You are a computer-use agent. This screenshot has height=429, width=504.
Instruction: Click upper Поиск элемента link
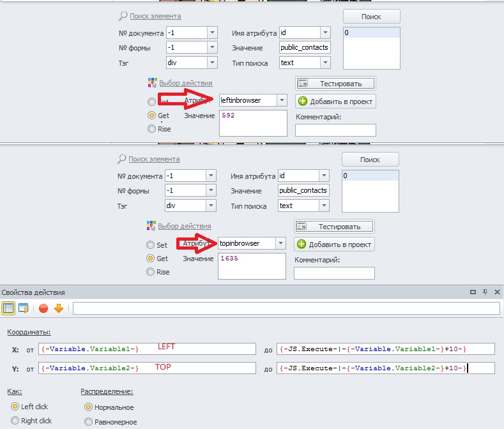click(155, 16)
